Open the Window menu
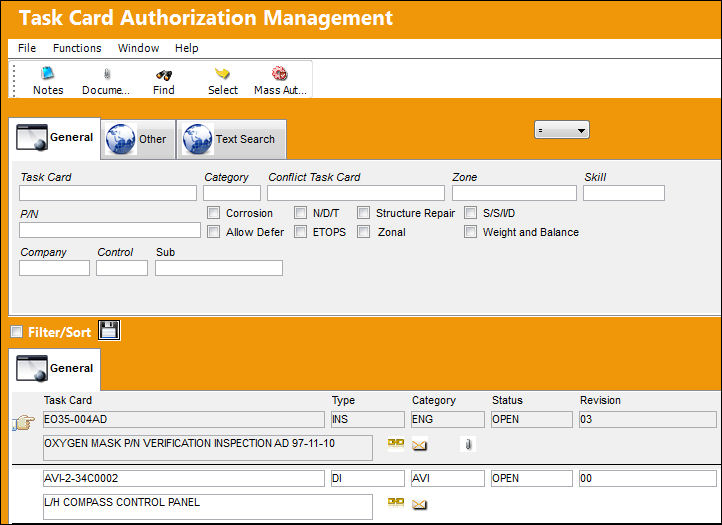This screenshot has height=525, width=722. (x=138, y=48)
